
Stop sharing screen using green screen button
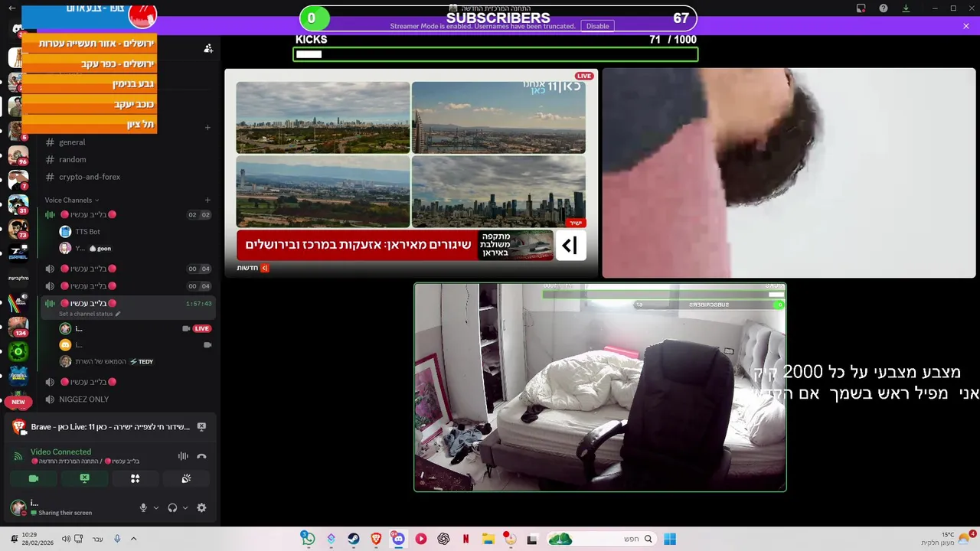84,478
